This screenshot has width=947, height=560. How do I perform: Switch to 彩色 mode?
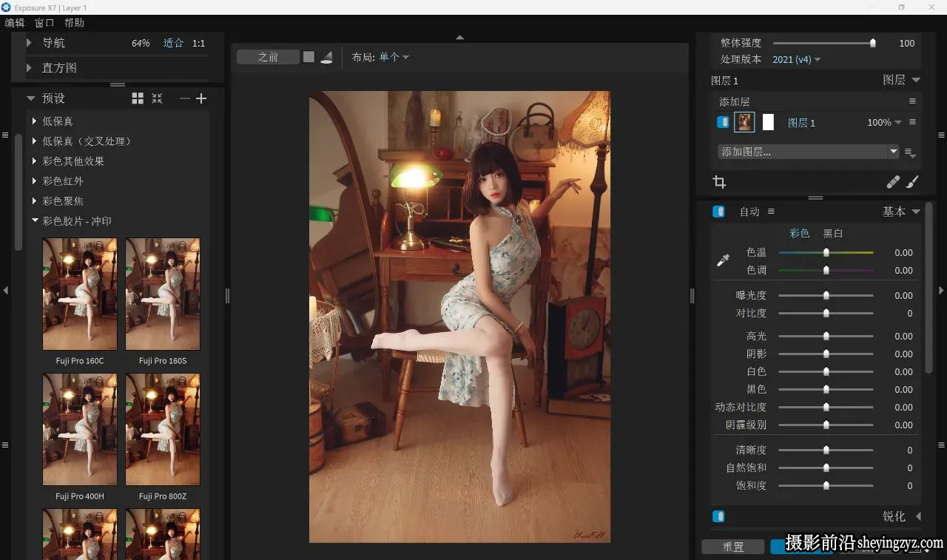(800, 233)
